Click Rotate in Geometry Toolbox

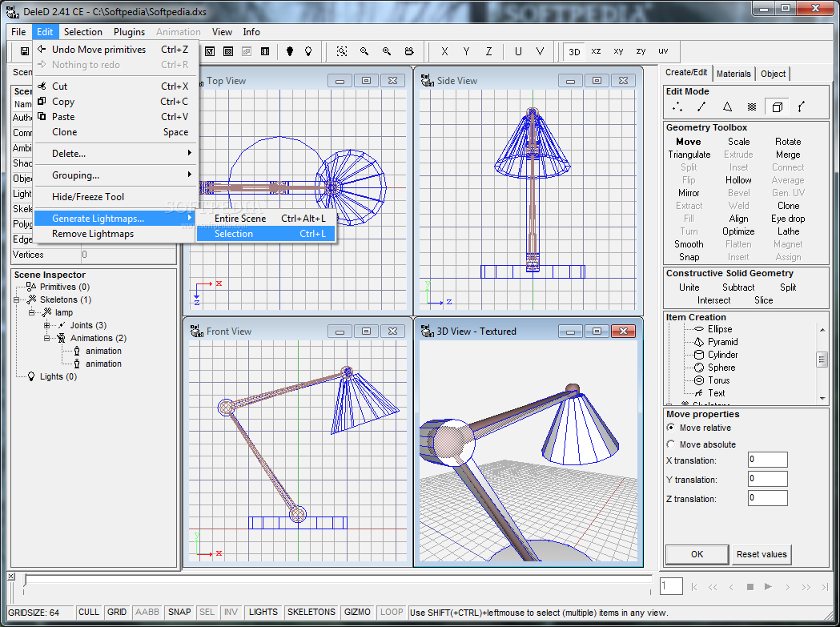[788, 142]
